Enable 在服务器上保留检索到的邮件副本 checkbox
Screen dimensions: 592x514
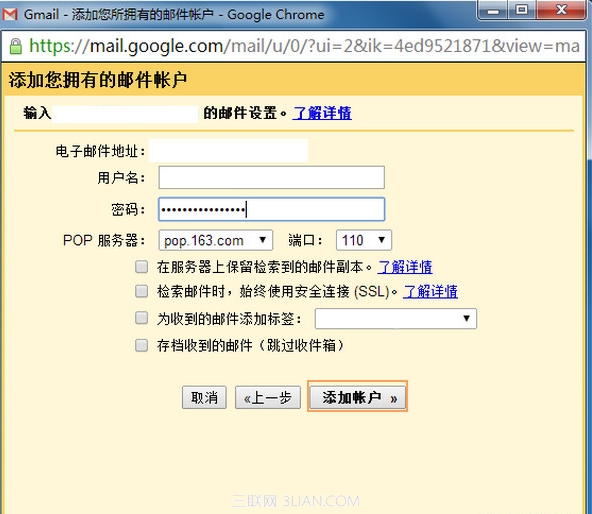point(142,267)
